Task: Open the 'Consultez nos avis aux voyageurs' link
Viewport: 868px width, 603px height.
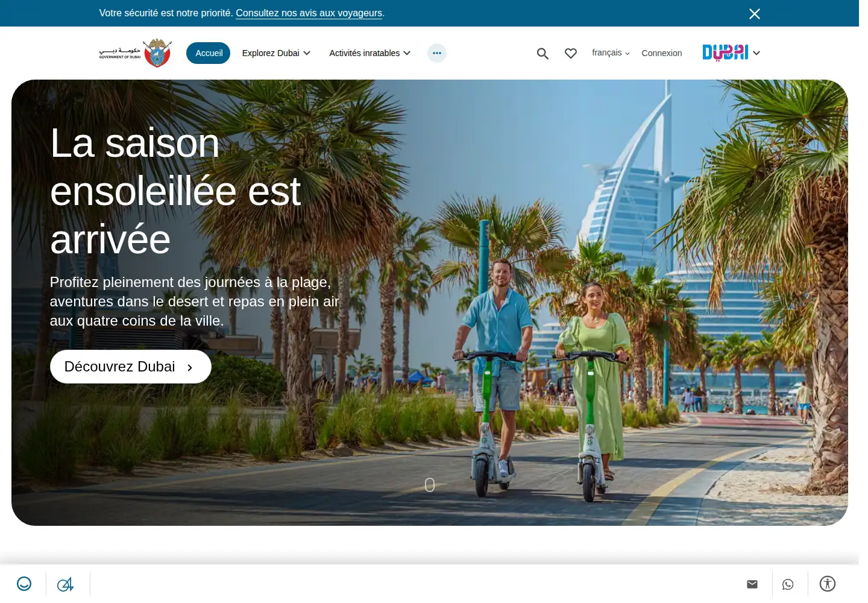Action: (x=309, y=13)
